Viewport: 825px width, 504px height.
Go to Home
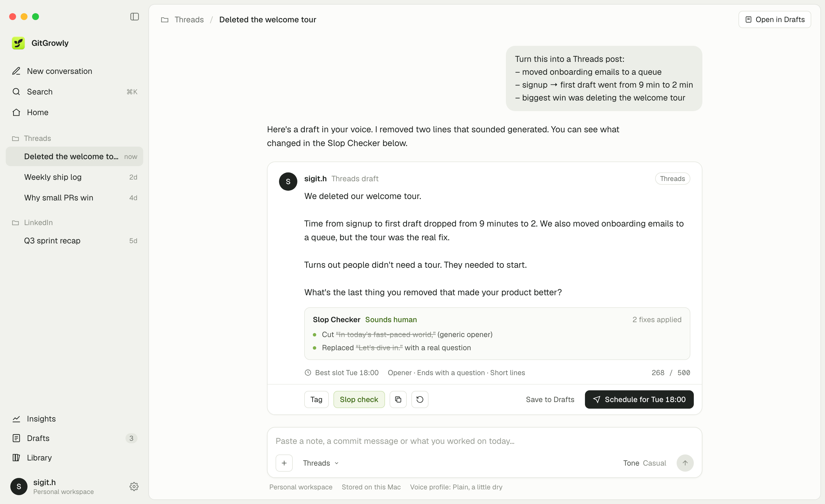point(74,113)
